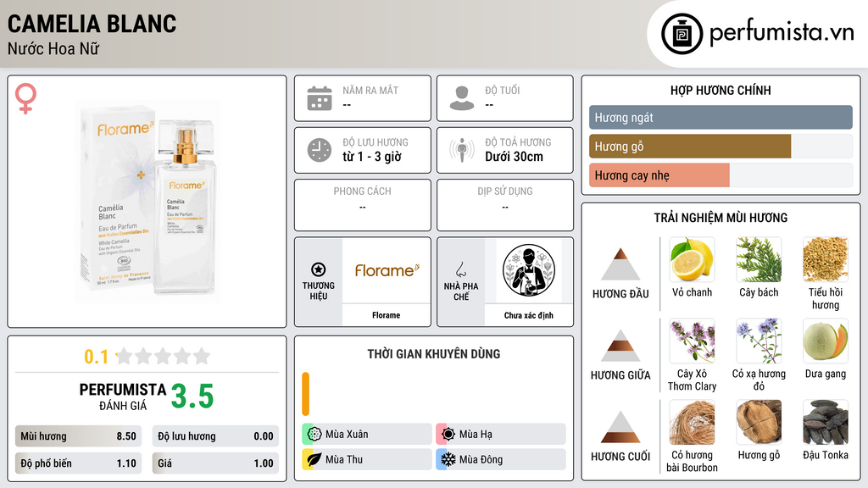
Task: Click the Florame brand name label
Action: 386,315
